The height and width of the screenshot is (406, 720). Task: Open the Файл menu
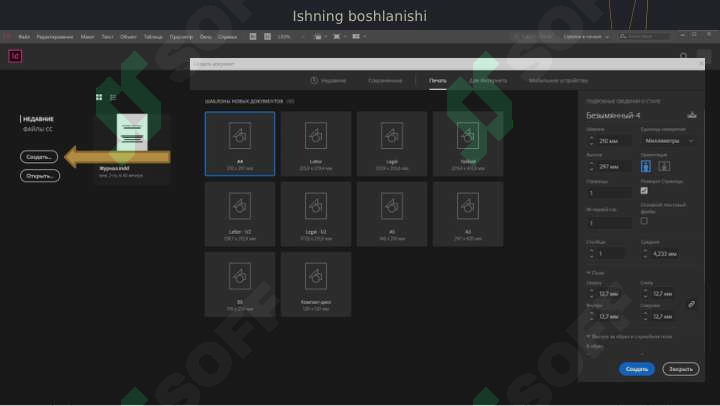(24, 37)
